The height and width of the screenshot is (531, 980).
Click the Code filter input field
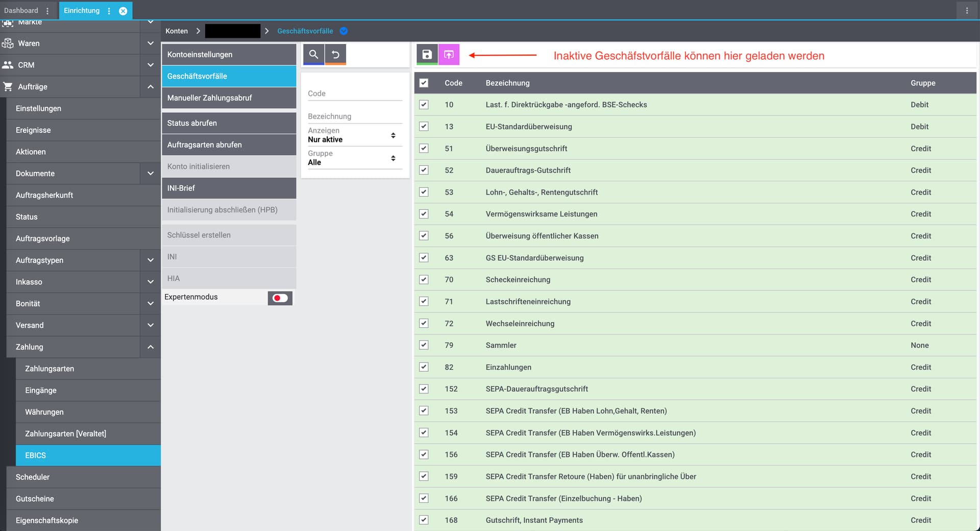coord(354,93)
